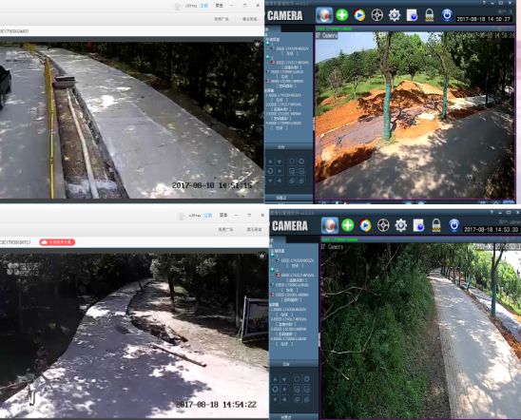Click red pill button in lower-left window
The height and width of the screenshot is (420, 521).
click(57, 242)
